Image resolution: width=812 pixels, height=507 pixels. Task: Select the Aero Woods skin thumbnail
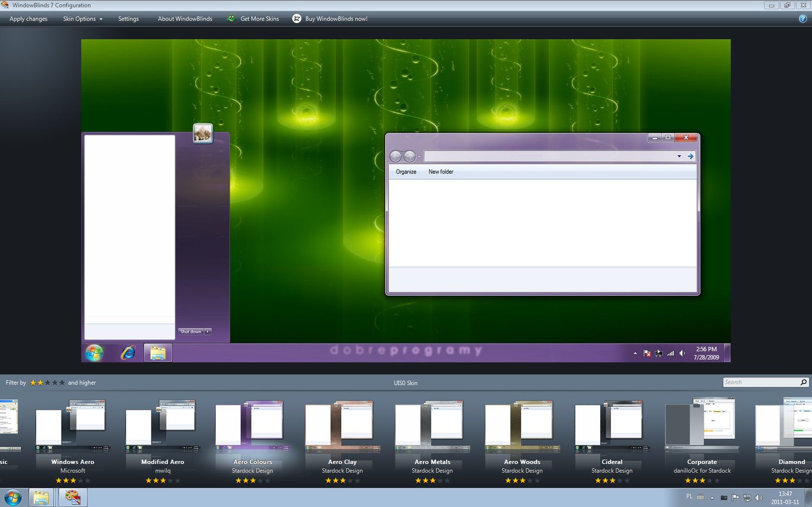click(522, 426)
